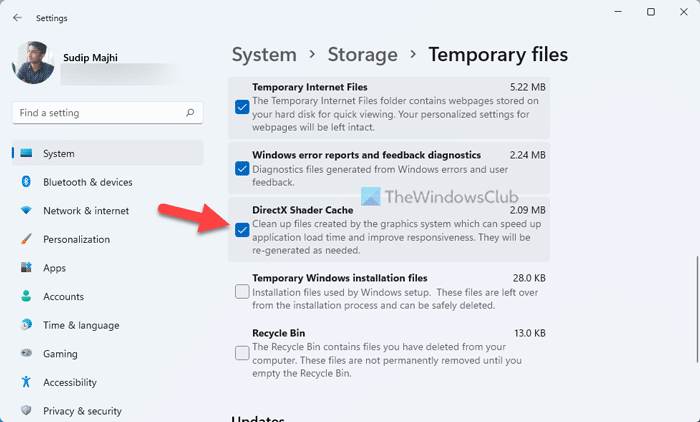
Task: Open the Network & internet icon
Action: coord(26,211)
